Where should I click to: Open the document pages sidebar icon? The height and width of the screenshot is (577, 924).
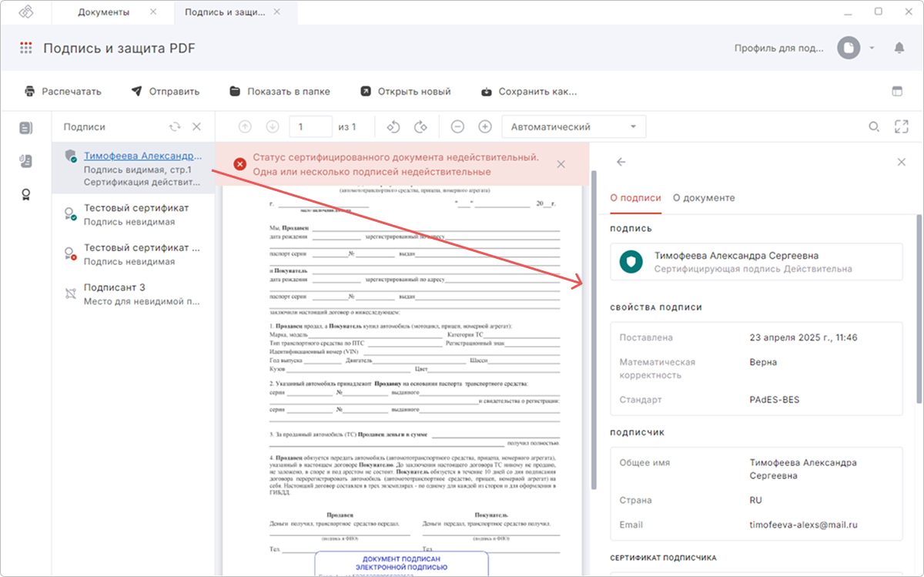tap(26, 128)
